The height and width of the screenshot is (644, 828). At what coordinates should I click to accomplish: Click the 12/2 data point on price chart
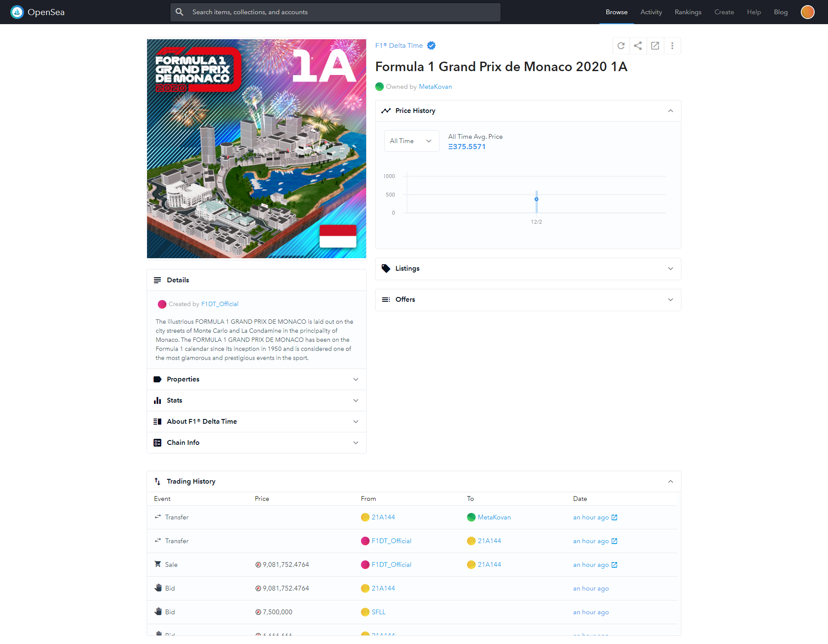tap(536, 199)
